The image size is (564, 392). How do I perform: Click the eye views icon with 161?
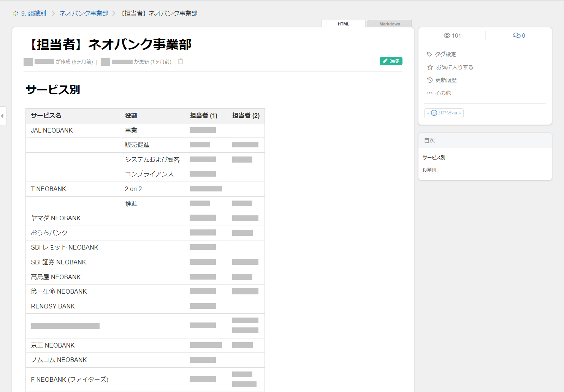pyautogui.click(x=447, y=36)
